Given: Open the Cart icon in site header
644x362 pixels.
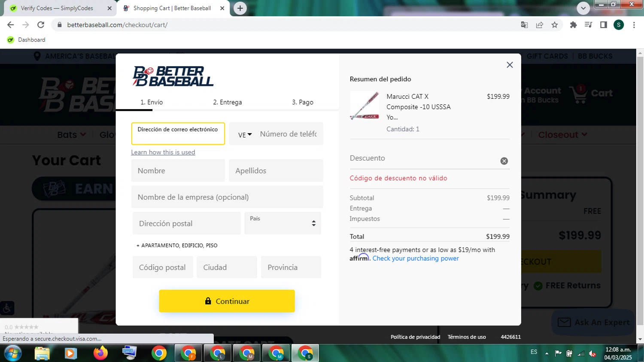Looking at the screenshot, I should [x=591, y=93].
